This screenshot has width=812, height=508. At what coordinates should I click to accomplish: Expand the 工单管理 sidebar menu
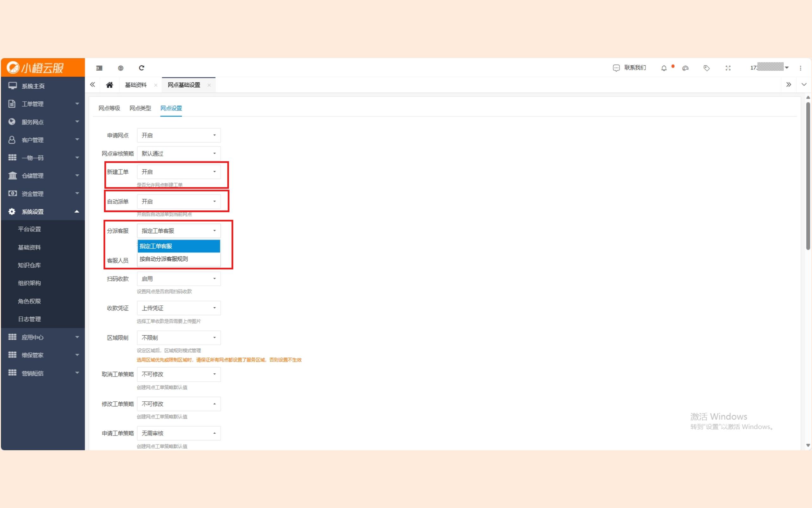(x=43, y=104)
